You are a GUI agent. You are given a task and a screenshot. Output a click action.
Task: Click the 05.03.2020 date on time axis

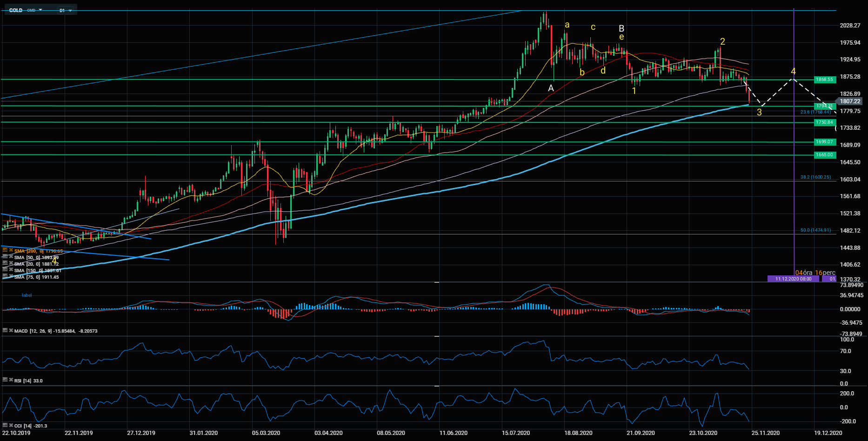[266, 433]
